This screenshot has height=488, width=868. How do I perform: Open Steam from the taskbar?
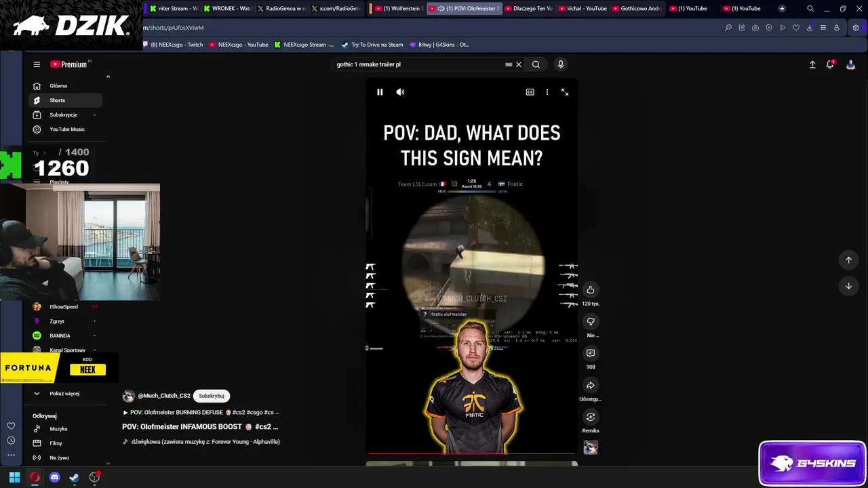(x=74, y=477)
